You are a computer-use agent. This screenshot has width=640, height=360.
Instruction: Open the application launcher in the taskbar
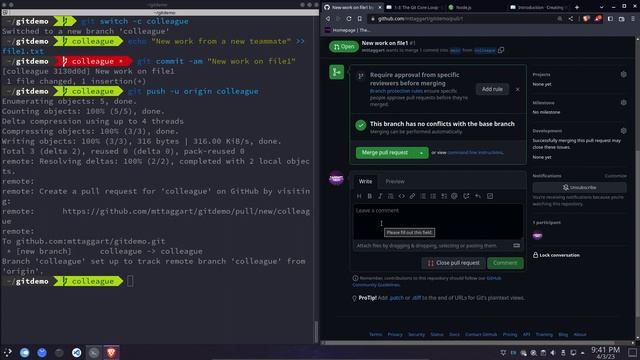[8, 352]
